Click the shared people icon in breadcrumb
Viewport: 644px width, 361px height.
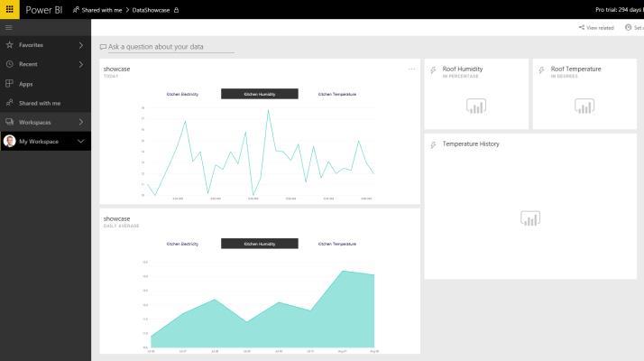(76, 10)
